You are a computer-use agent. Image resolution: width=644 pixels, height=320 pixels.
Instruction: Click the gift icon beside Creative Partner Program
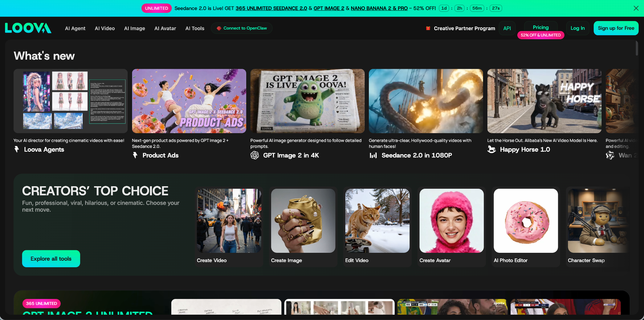pyautogui.click(x=428, y=28)
